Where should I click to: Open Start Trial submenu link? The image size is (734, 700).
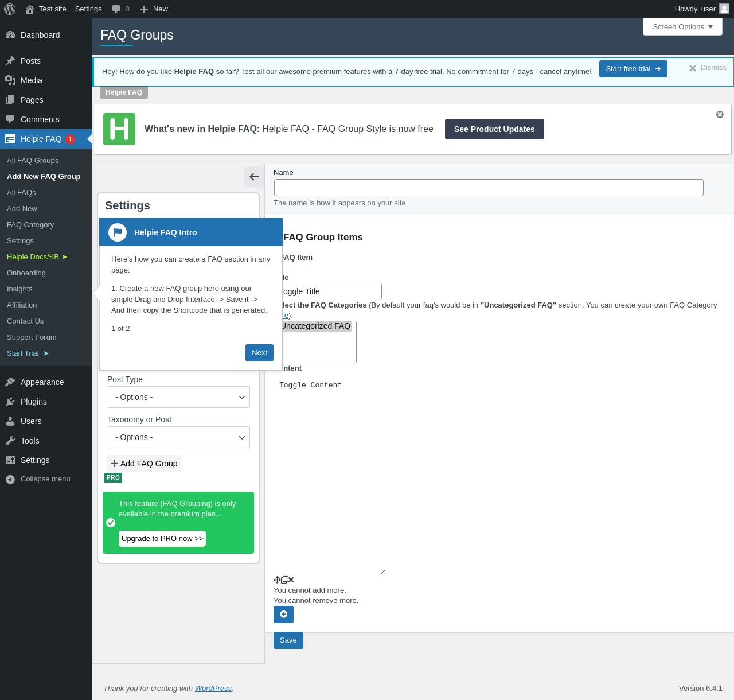pyautogui.click(x=28, y=353)
